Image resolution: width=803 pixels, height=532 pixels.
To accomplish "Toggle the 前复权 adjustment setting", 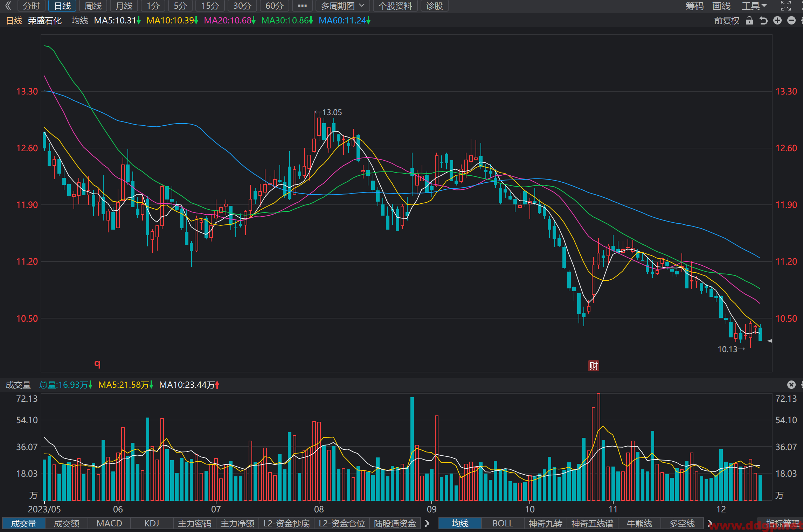I will [727, 21].
